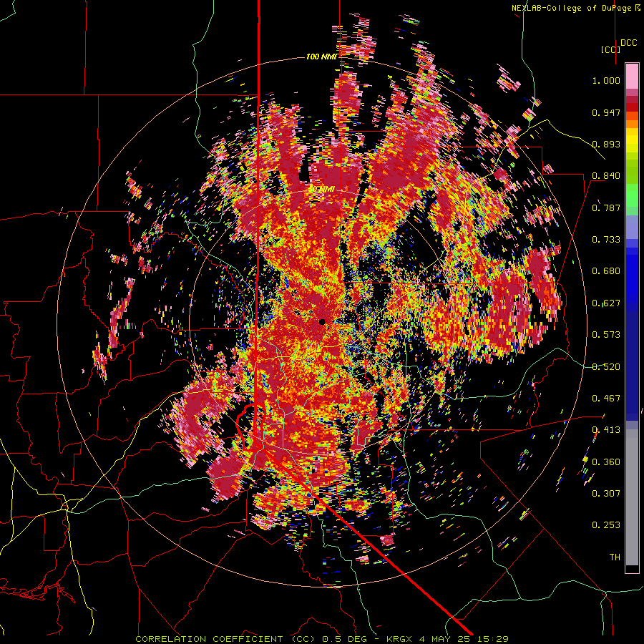Pick the gray low-value section of color bar

click(632, 497)
